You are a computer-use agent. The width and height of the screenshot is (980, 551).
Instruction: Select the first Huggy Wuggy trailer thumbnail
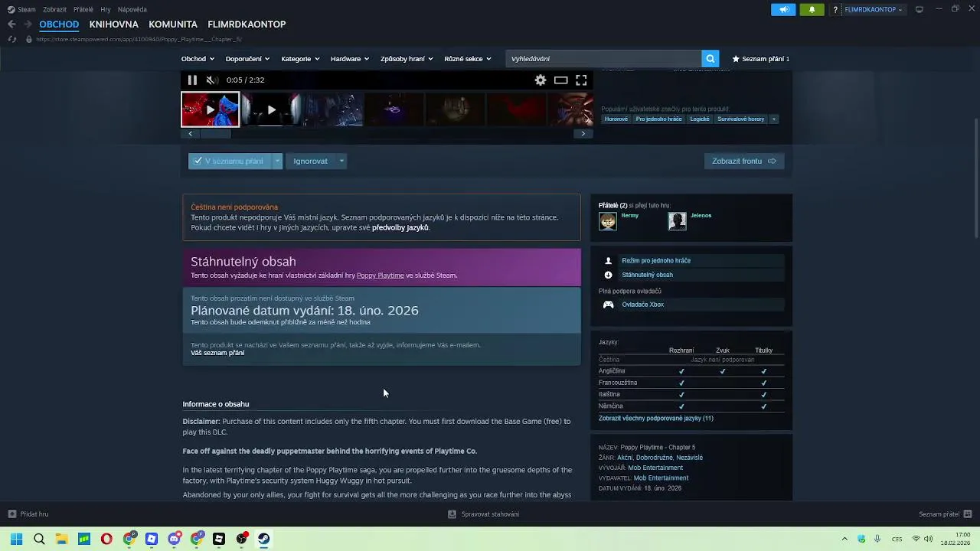(210, 109)
